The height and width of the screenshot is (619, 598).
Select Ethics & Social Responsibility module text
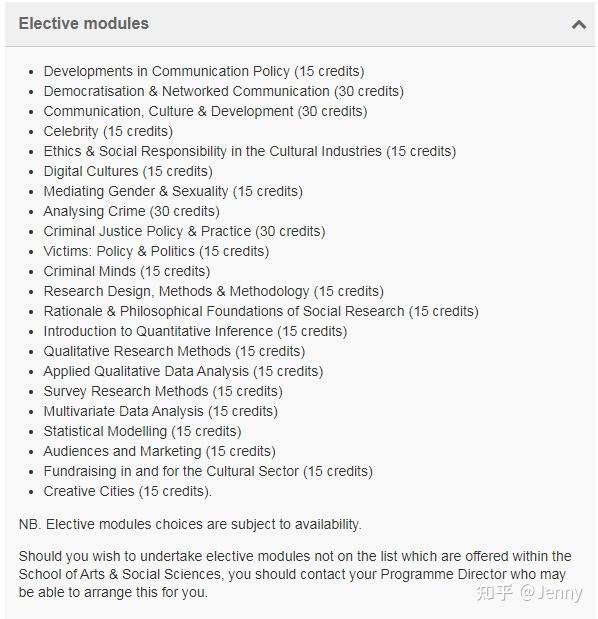(250, 151)
